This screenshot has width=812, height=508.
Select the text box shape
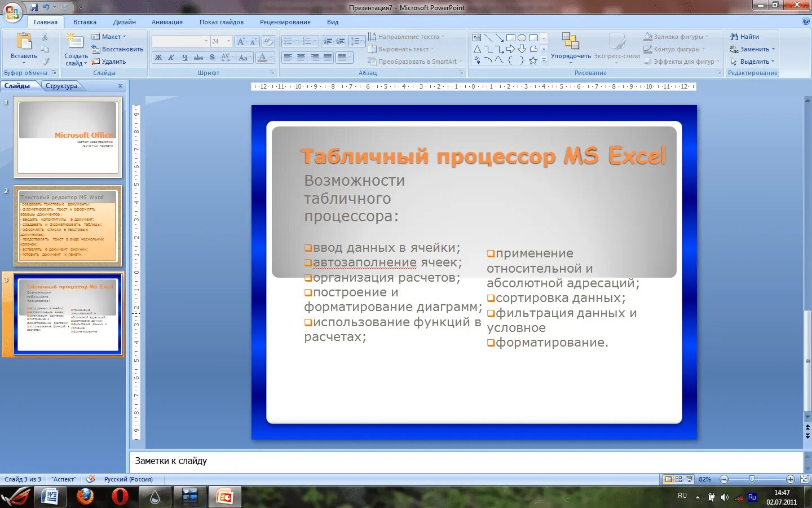pyautogui.click(x=477, y=38)
